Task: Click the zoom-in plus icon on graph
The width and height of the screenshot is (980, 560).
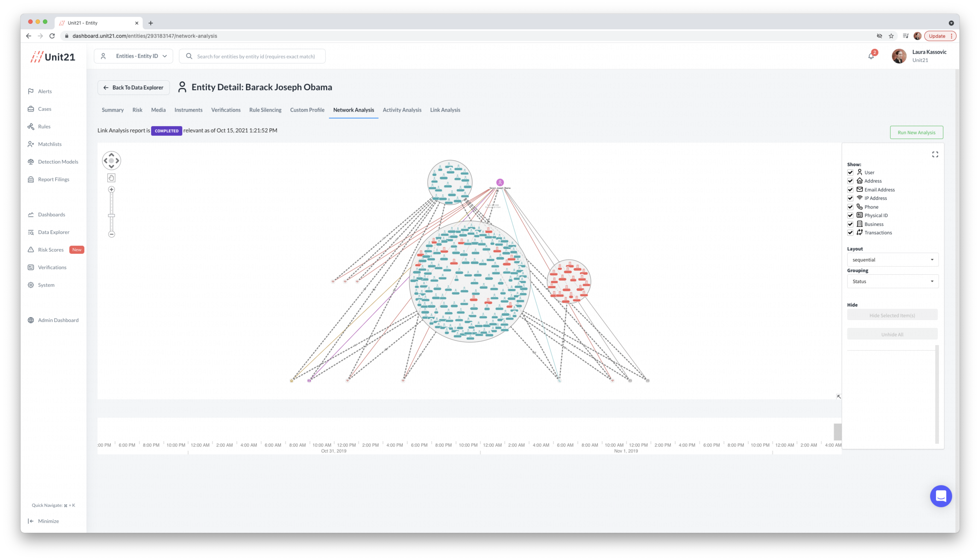Action: click(x=111, y=190)
